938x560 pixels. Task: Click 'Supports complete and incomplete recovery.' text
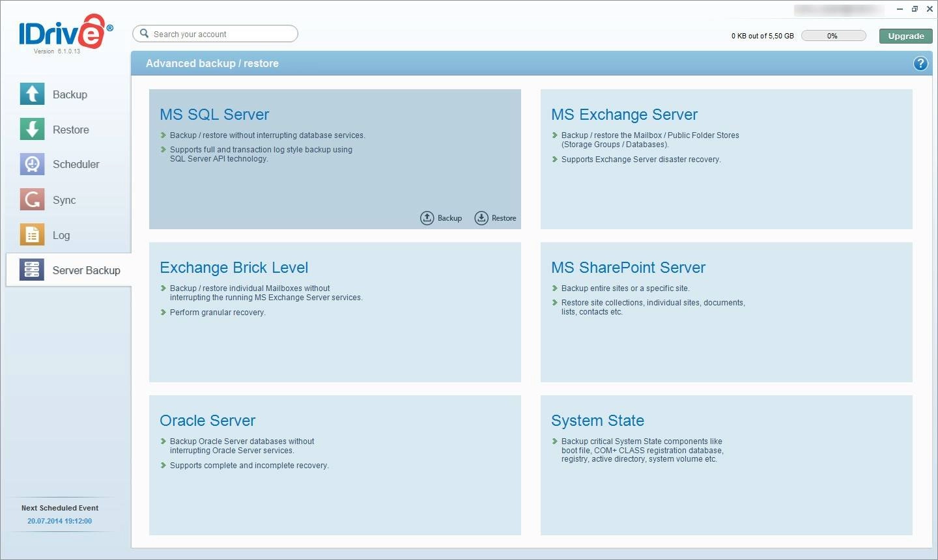click(x=249, y=466)
